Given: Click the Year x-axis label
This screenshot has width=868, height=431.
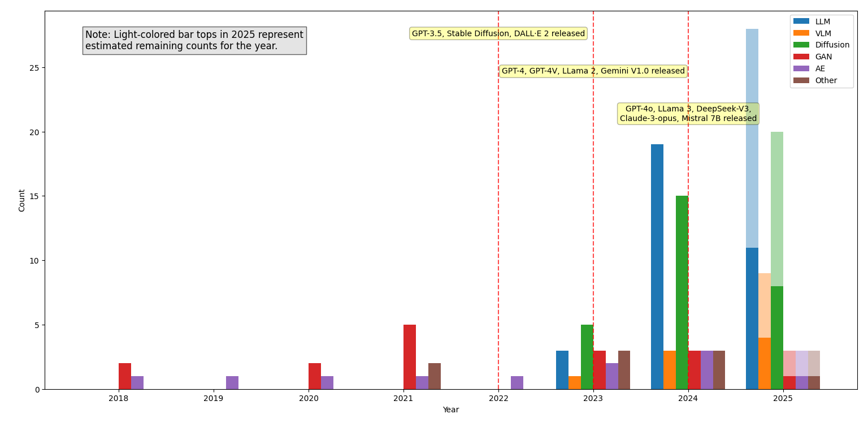Looking at the screenshot, I should click(451, 410).
